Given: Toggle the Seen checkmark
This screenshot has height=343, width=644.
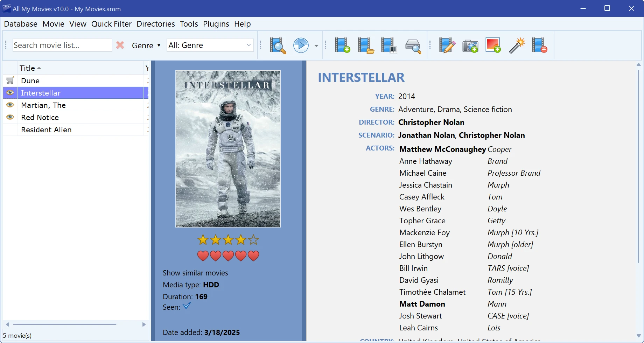Looking at the screenshot, I should [187, 306].
